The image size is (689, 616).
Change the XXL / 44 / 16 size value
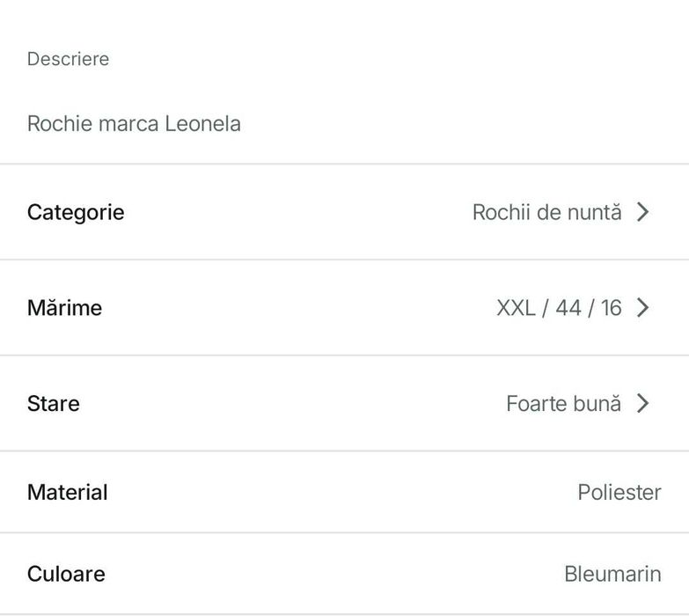[559, 308]
